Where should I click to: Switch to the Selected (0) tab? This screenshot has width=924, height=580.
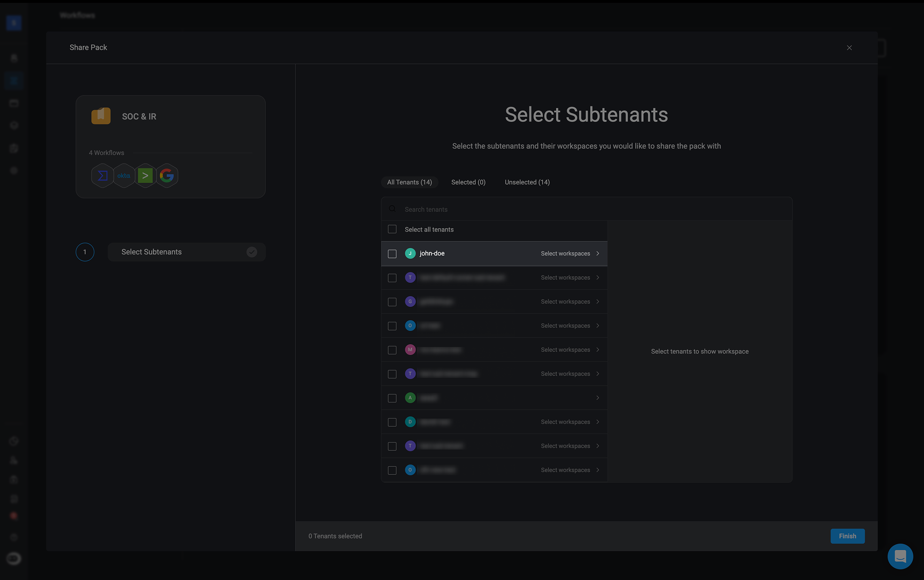(468, 182)
